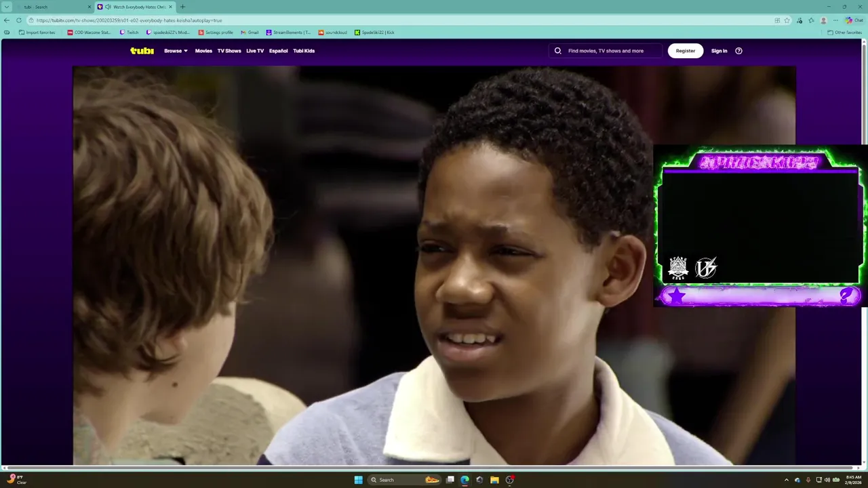Open a new browser tab

(x=182, y=7)
